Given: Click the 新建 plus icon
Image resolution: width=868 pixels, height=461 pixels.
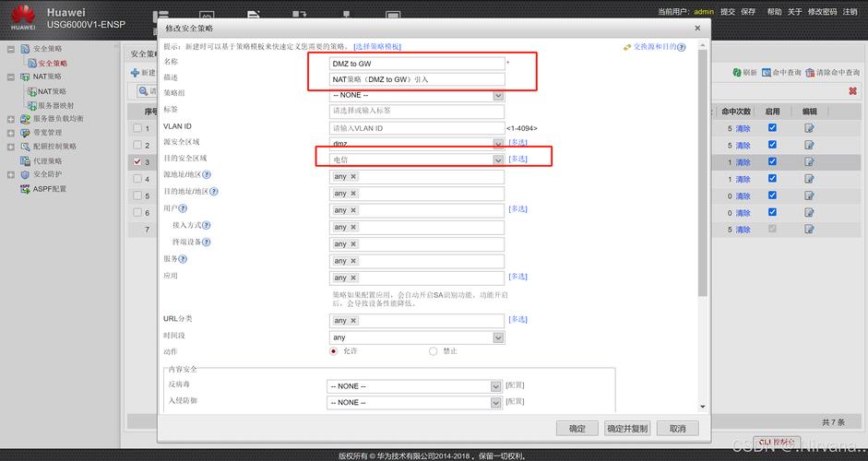Looking at the screenshot, I should 135,73.
